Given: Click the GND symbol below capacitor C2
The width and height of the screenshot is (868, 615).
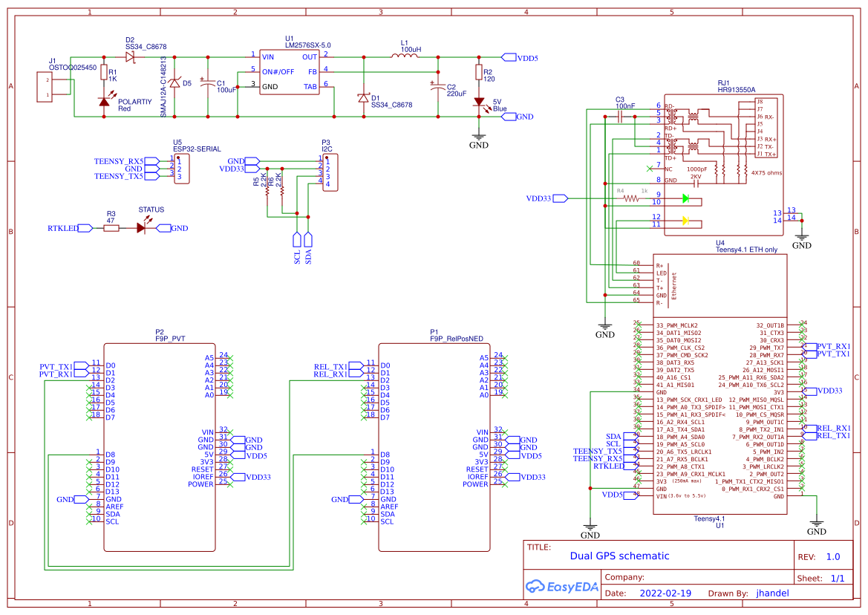Looking at the screenshot, I should pos(479,136).
